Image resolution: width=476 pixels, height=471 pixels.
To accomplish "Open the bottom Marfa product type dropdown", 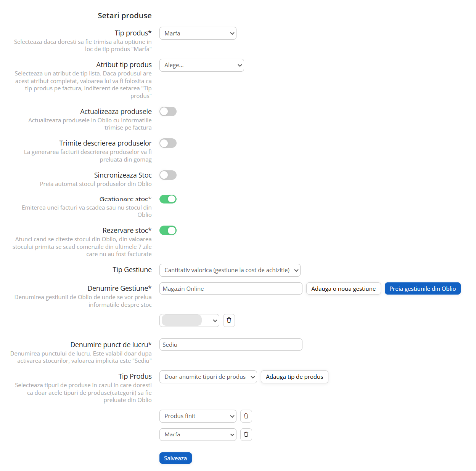I will click(198, 434).
